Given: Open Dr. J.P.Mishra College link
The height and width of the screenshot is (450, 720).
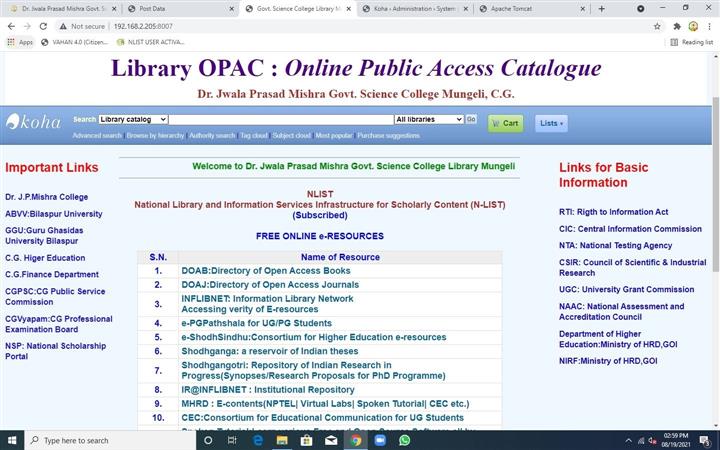Looking at the screenshot, I should (x=46, y=197).
